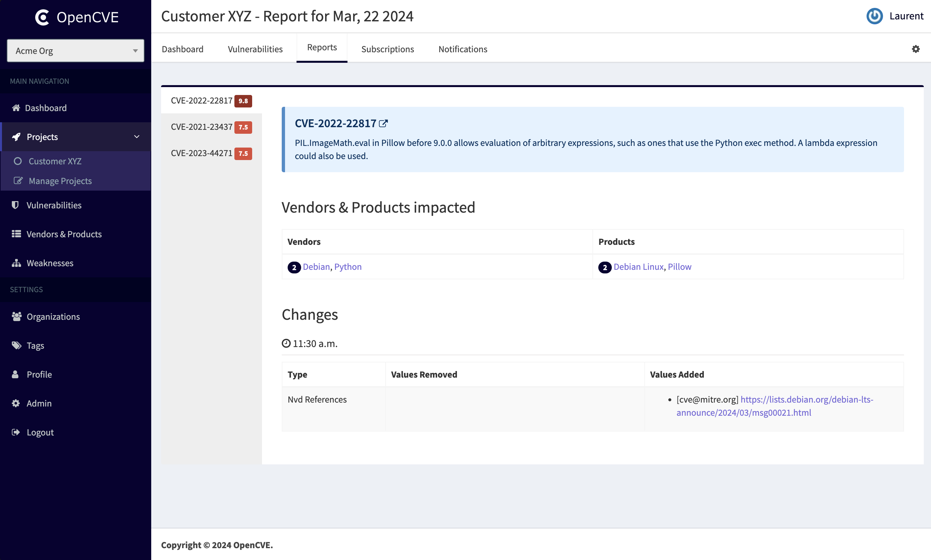Click the Projects rocket icon
The image size is (931, 560).
(x=16, y=137)
